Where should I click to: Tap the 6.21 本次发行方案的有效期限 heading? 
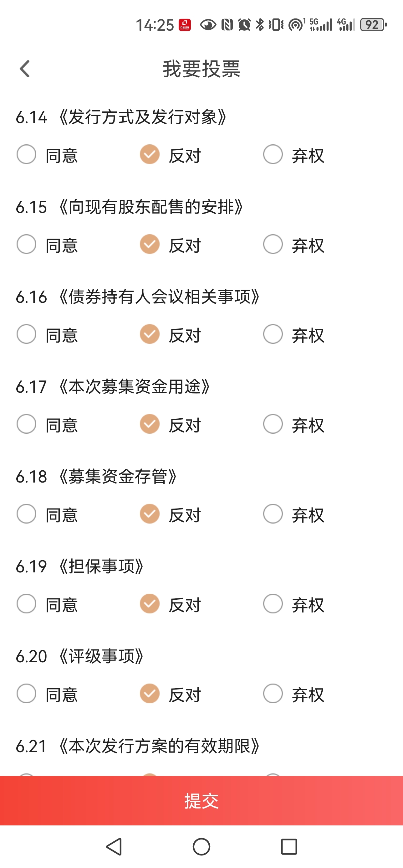pos(138,746)
